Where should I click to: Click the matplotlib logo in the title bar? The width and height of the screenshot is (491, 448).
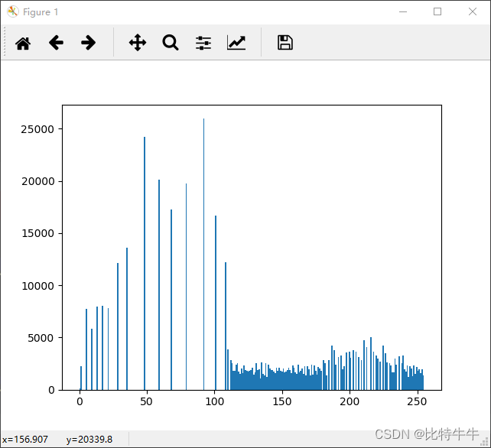tap(13, 12)
